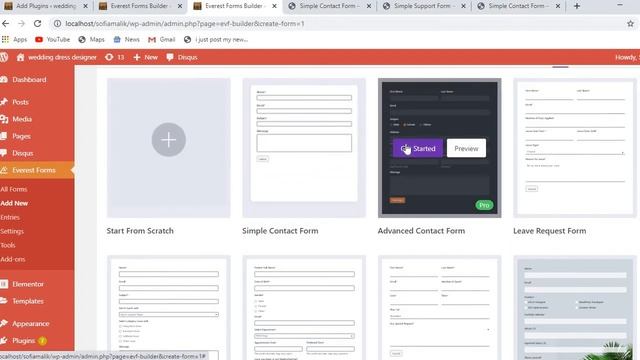Click the '+ New' admin bar item
Screen dimensions: 640x360
[x=146, y=57]
